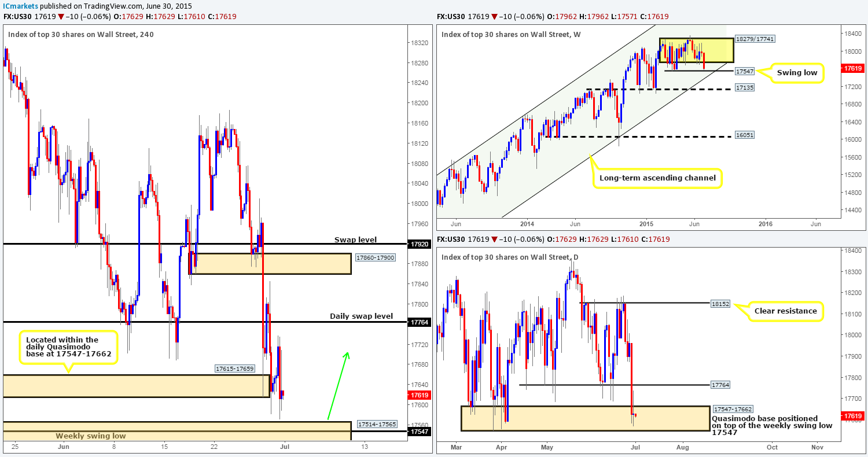This screenshot has width=868, height=457.
Task: Select the red 17619 price tag on the weekly chart
Action: click(x=854, y=68)
